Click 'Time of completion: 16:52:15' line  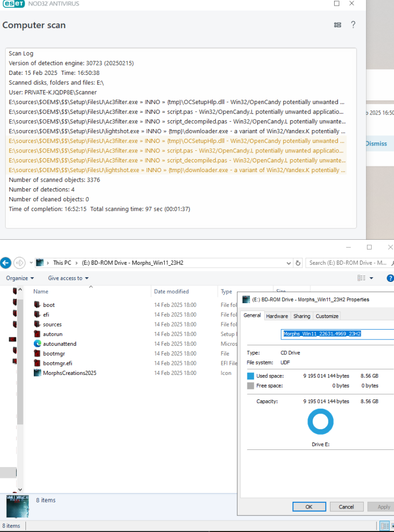coord(99,209)
